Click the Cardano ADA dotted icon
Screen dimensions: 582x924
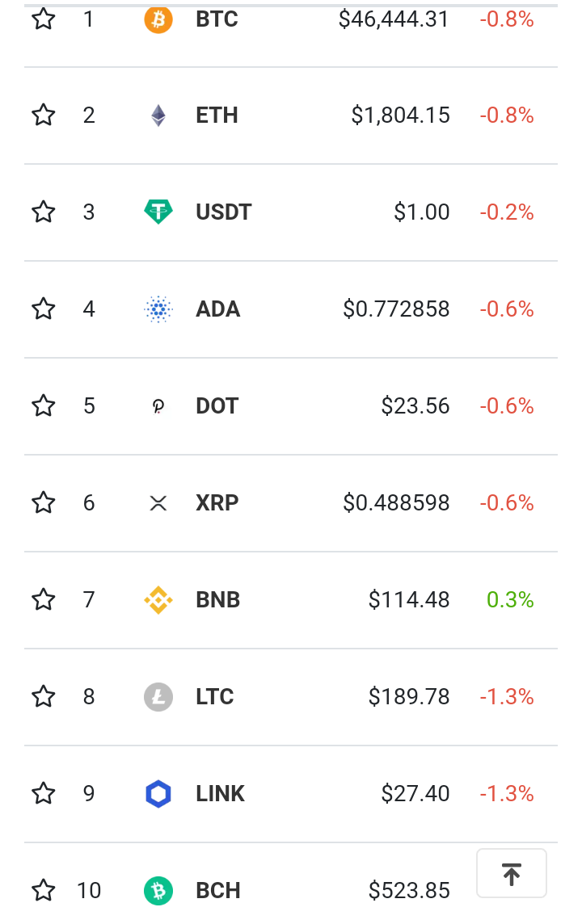pyautogui.click(x=158, y=309)
